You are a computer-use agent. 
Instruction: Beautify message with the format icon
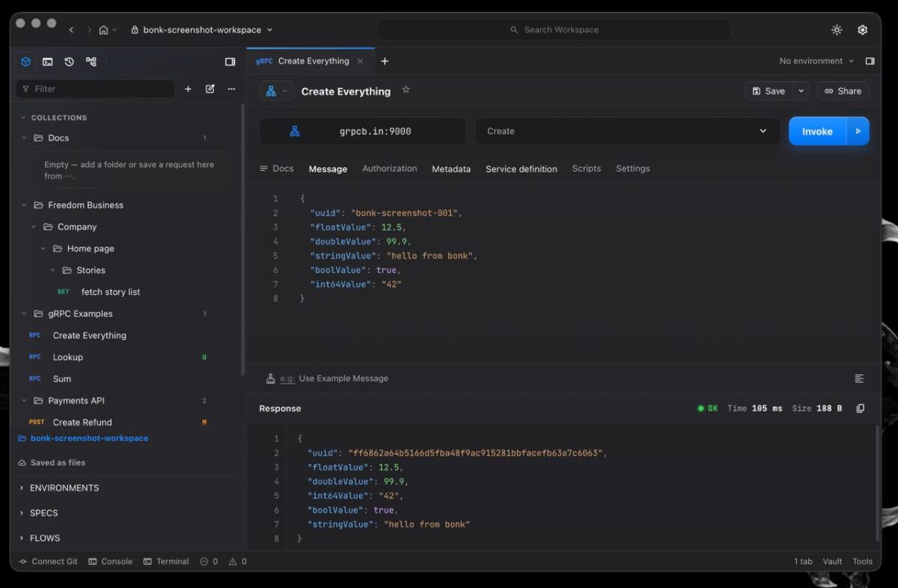(859, 379)
